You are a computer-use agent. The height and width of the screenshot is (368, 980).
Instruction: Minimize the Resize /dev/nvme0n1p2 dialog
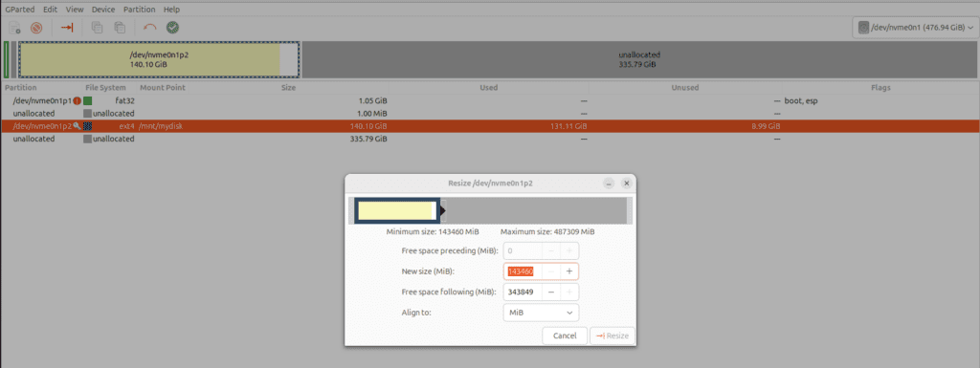point(609,184)
